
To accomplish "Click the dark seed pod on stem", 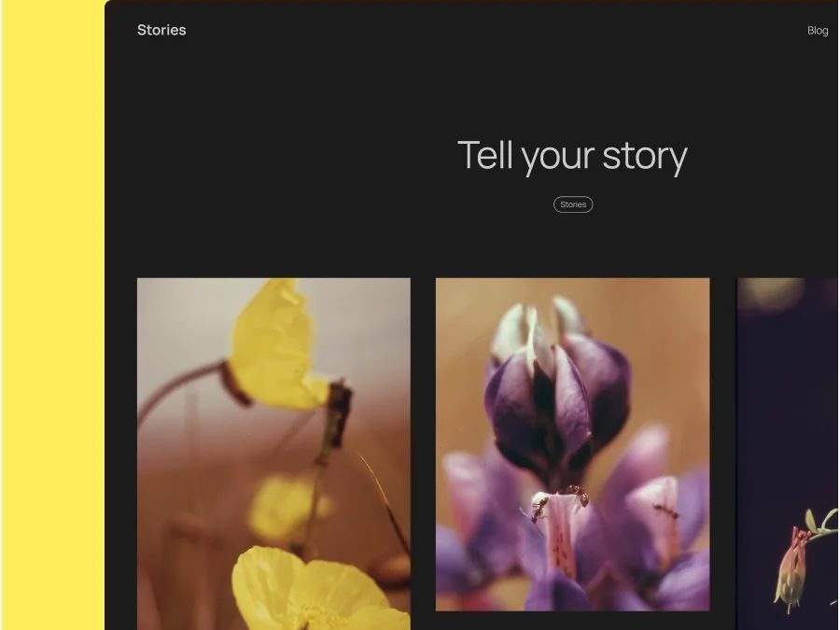I will click(x=338, y=413).
